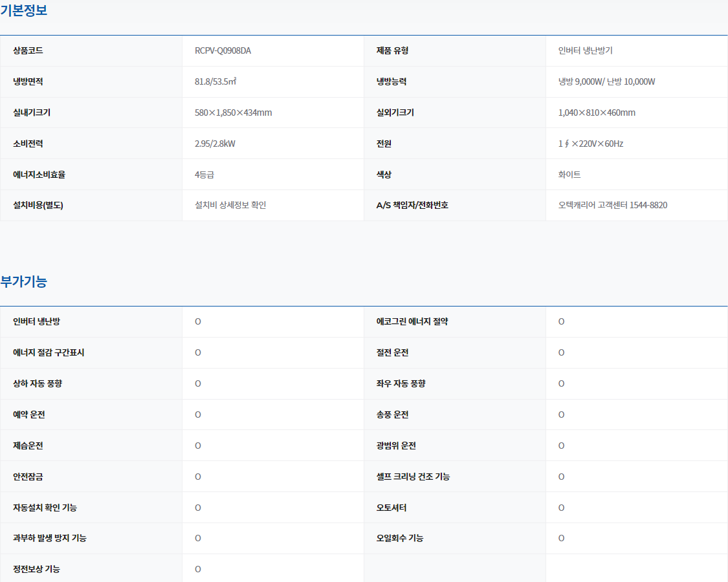Select the product code RCPV-Q0908DA
728x582 pixels.
223,50
